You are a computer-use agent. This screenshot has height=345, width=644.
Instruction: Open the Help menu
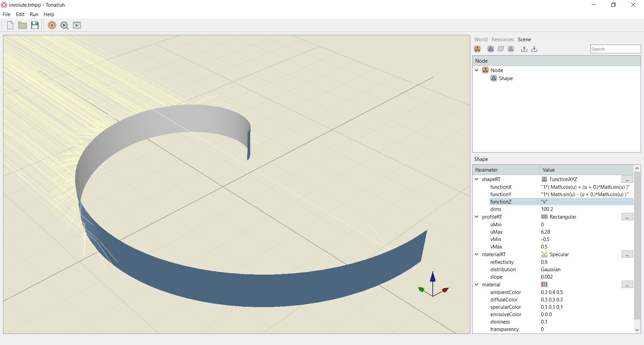pyautogui.click(x=49, y=14)
